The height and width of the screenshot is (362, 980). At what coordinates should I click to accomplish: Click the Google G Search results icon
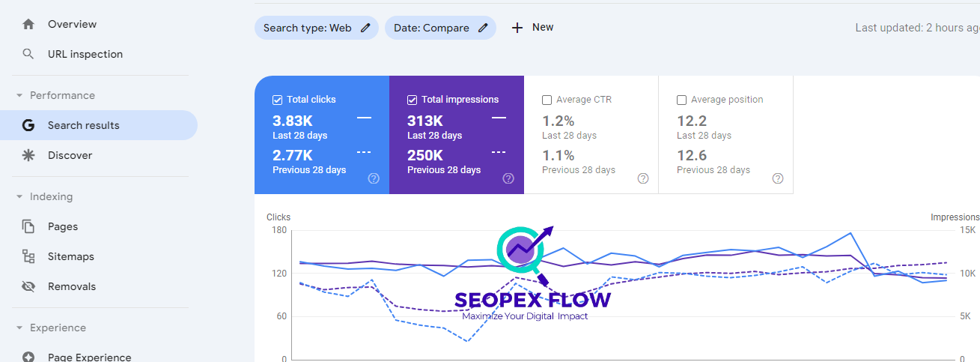pyautogui.click(x=28, y=125)
